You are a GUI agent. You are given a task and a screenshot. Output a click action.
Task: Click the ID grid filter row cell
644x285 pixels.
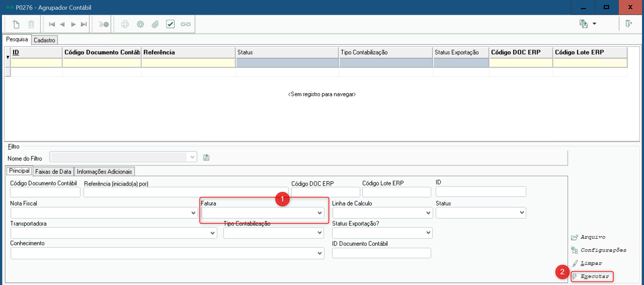(x=37, y=63)
